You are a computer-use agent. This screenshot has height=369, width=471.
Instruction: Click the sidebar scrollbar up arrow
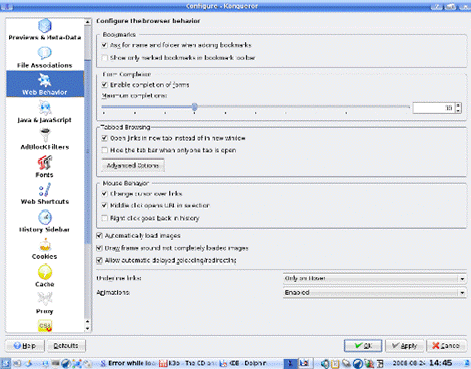point(88,22)
